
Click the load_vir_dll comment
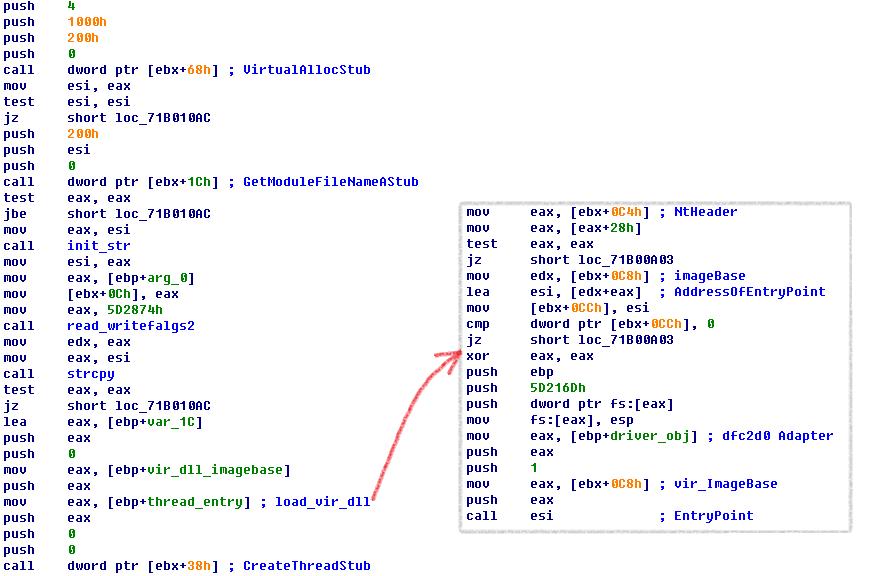coord(322,502)
